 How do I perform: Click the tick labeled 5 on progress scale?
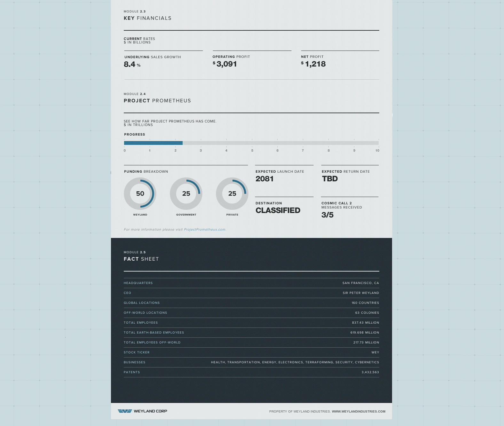pyautogui.click(x=252, y=150)
